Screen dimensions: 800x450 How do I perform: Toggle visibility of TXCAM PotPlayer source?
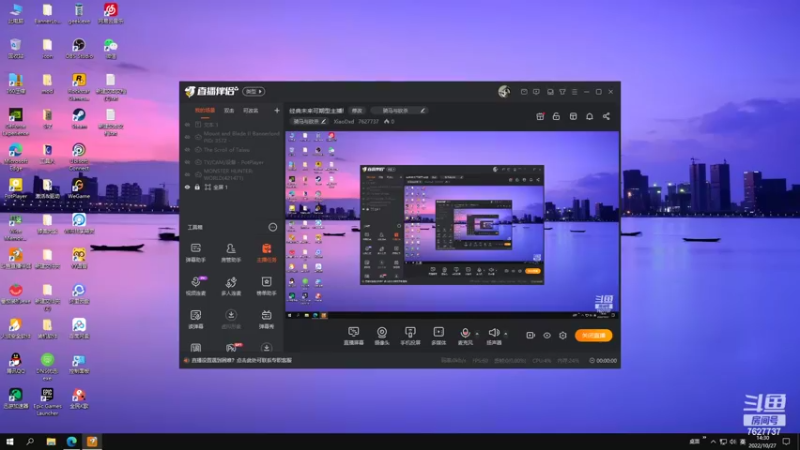click(187, 162)
